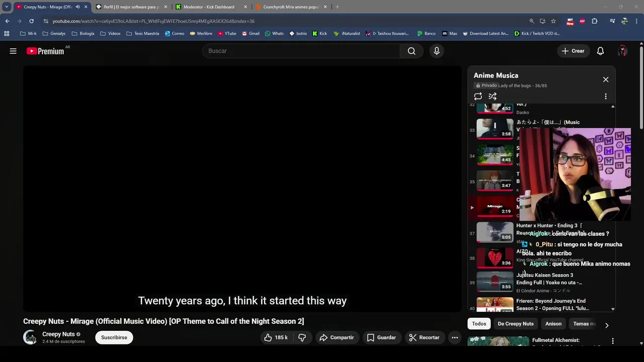Like the video (185 k)
This screenshot has height=362, width=644.
[x=276, y=337]
